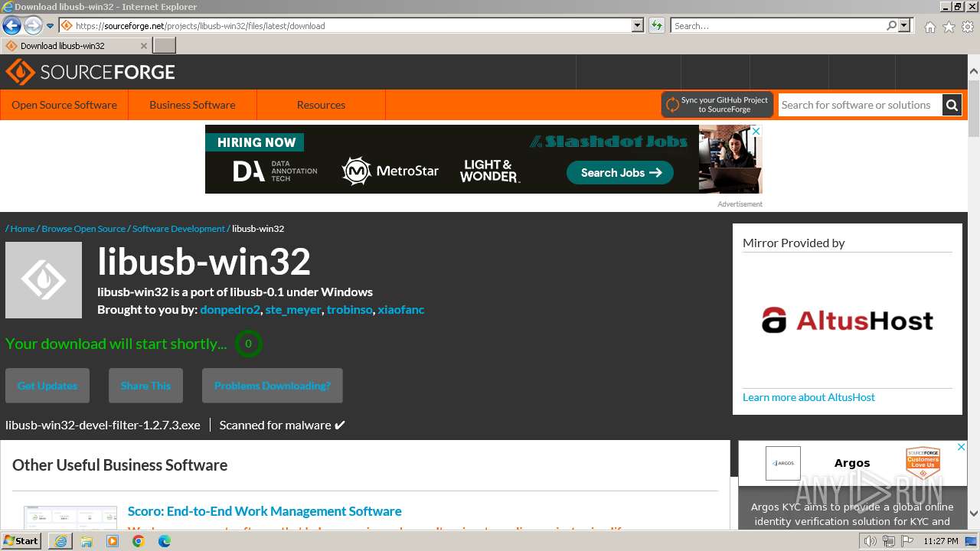Open the Business Software menu
Screen dimensions: 980x551
pos(192,105)
